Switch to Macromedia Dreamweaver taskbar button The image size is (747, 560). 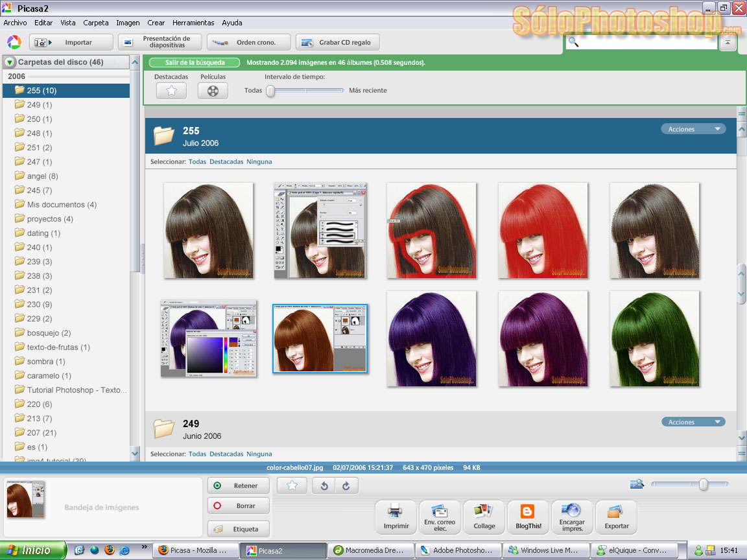371,550
